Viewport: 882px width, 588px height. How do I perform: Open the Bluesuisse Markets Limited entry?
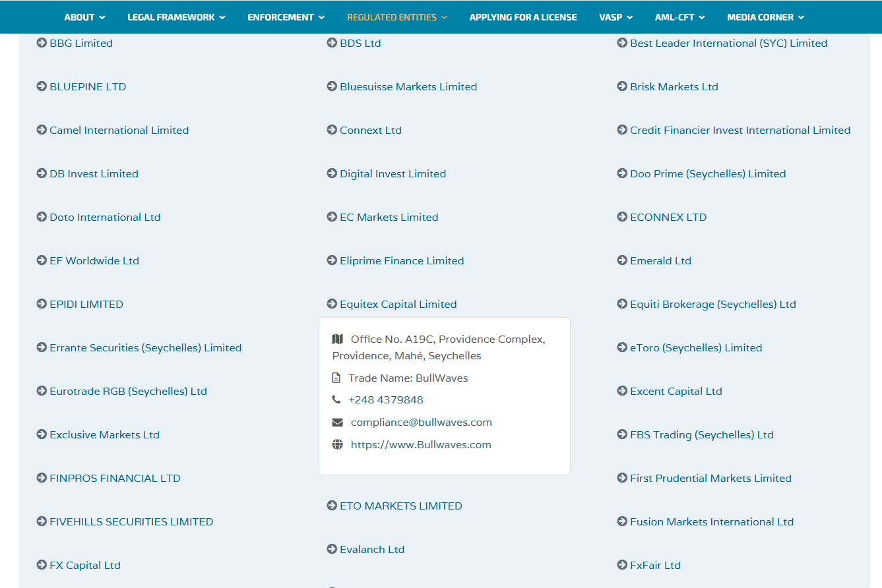click(x=408, y=86)
